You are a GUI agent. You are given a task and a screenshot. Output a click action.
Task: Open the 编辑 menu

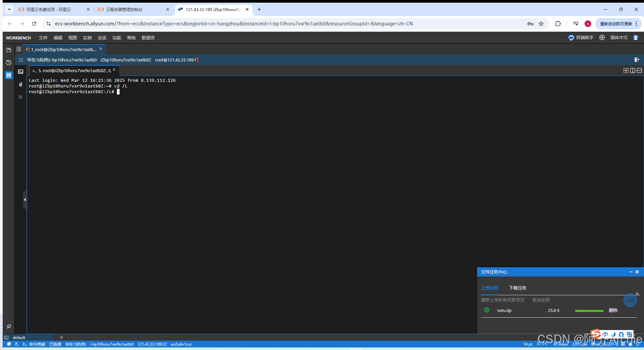58,38
